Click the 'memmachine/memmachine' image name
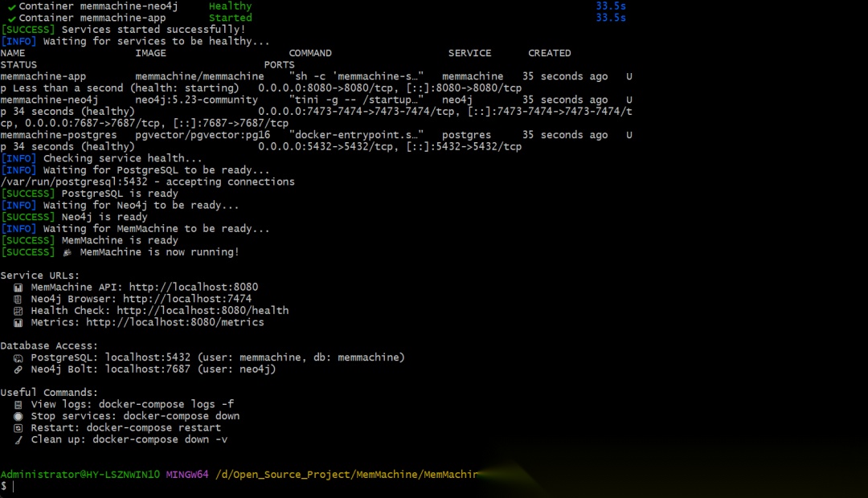Image resolution: width=868 pixels, height=498 pixels. click(200, 76)
